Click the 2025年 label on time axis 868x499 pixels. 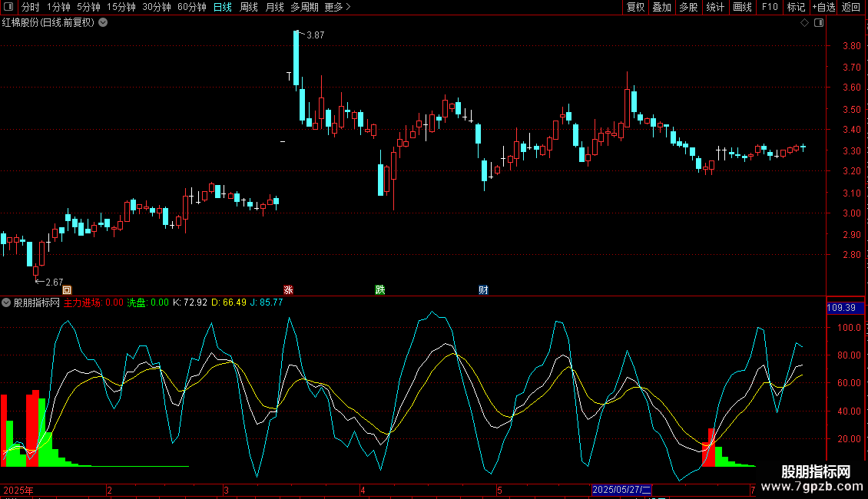tap(18, 490)
